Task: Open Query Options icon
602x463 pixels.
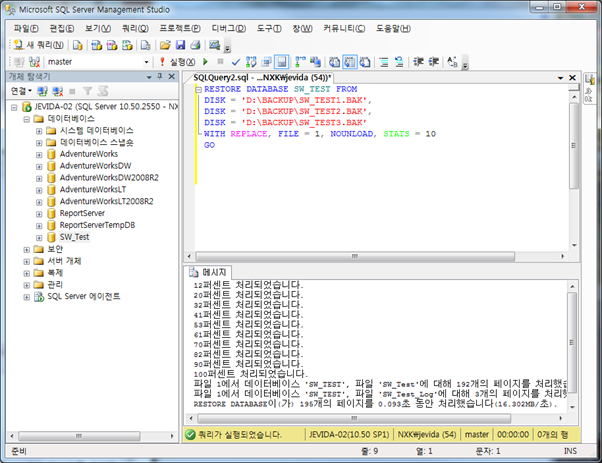Action: point(266,62)
